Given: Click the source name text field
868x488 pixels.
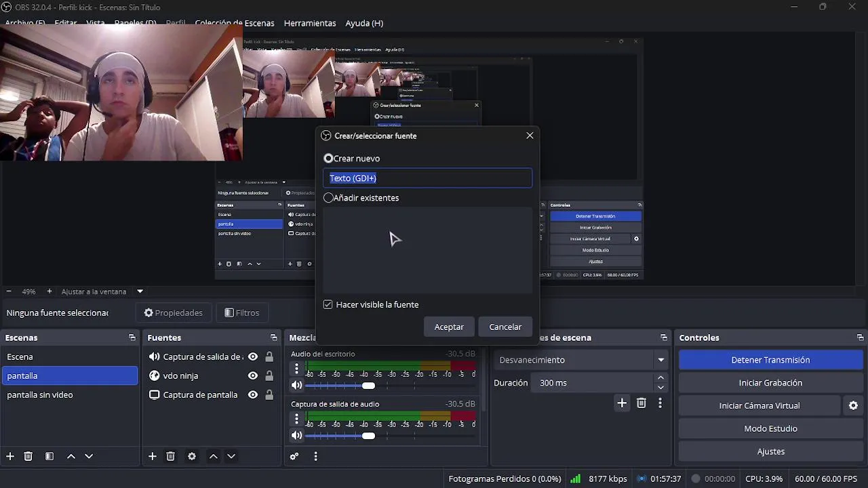Looking at the screenshot, I should [428, 178].
